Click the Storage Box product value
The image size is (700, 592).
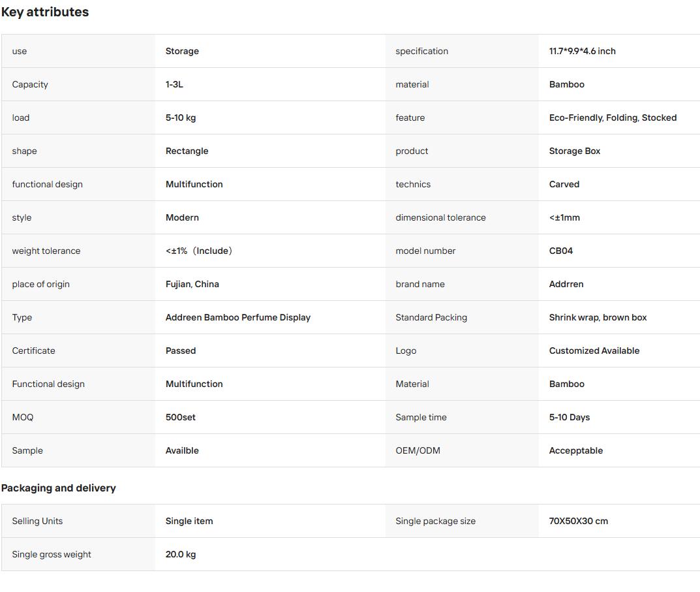click(575, 151)
